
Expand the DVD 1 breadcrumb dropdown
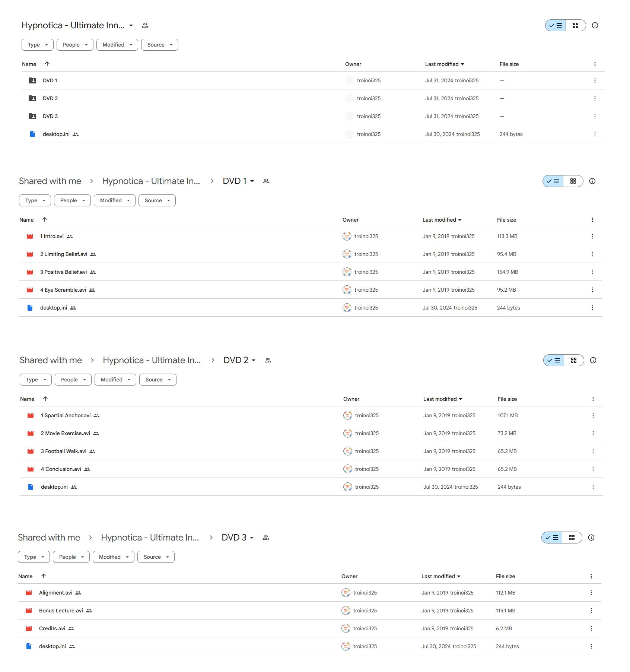click(252, 181)
